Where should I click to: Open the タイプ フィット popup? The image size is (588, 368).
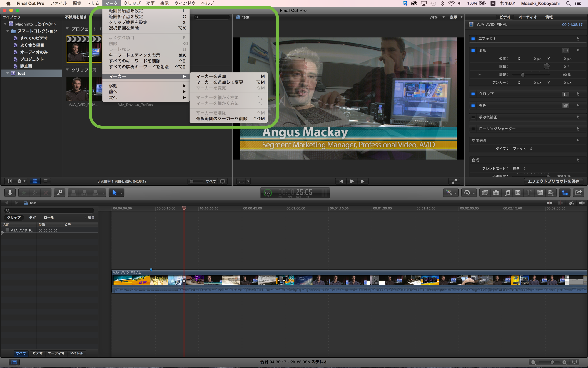(522, 149)
